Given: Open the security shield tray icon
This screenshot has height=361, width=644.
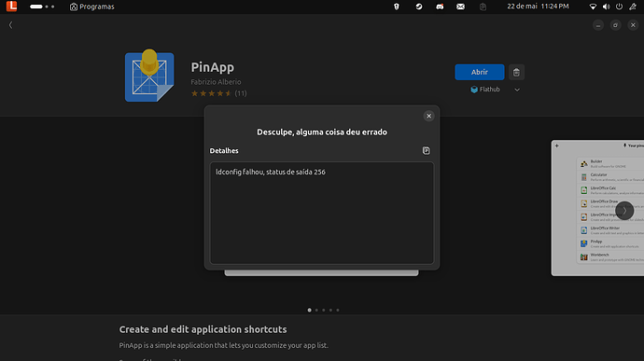Looking at the screenshot, I should pos(397,7).
